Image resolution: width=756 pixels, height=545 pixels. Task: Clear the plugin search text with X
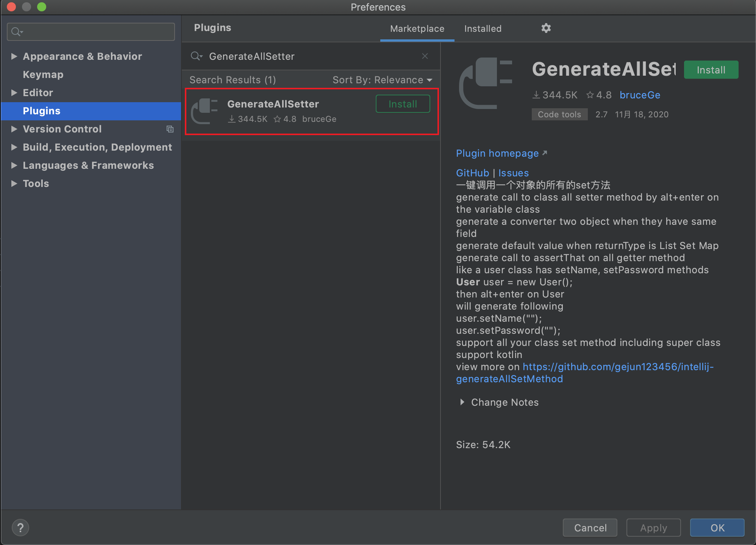(425, 56)
